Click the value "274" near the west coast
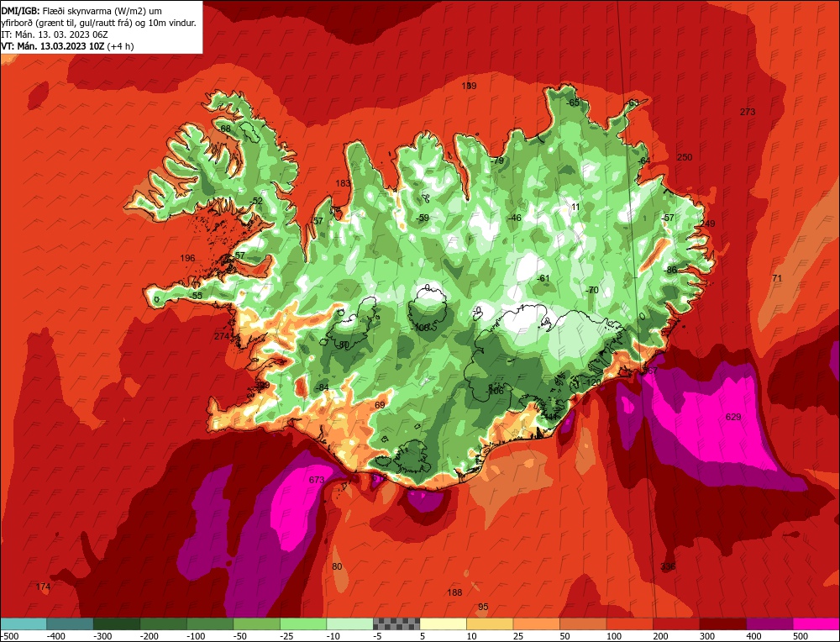840x642 pixels. click(222, 336)
